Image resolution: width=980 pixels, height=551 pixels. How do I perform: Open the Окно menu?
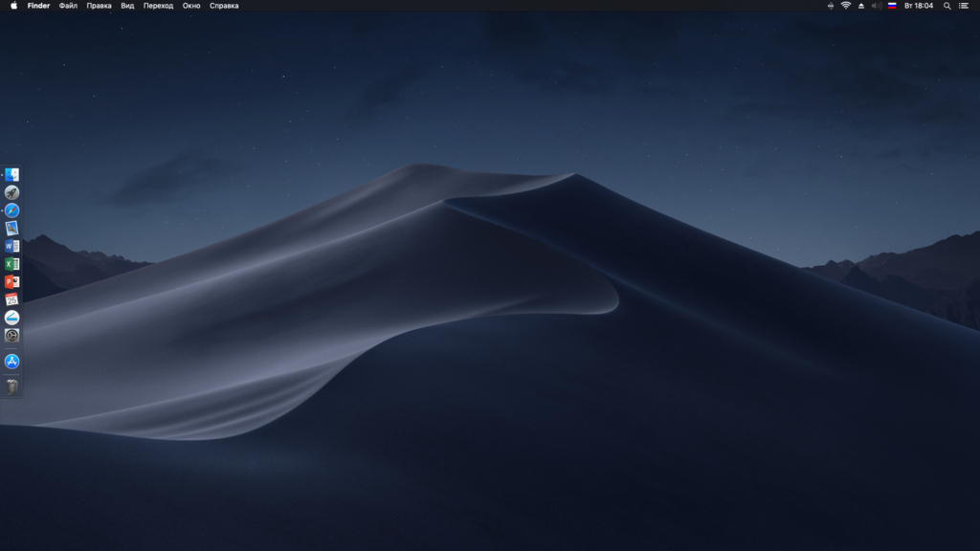191,6
